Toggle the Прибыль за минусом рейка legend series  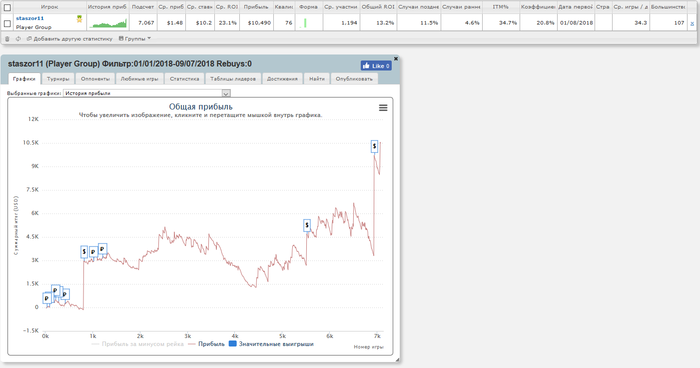click(x=138, y=344)
